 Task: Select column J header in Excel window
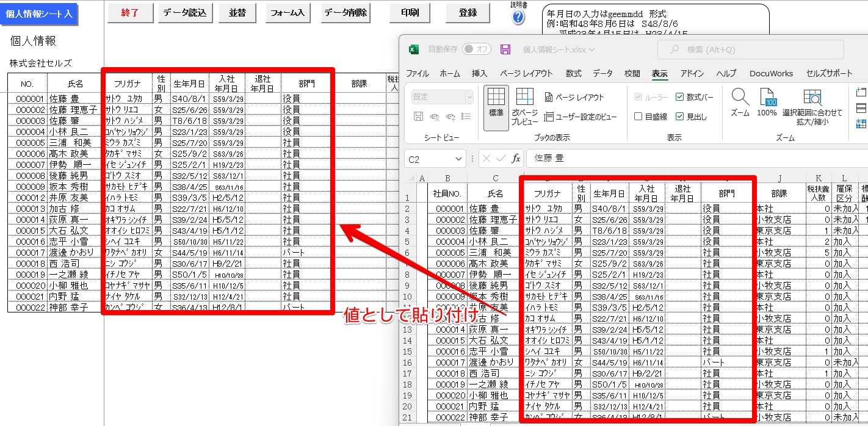pyautogui.click(x=779, y=178)
